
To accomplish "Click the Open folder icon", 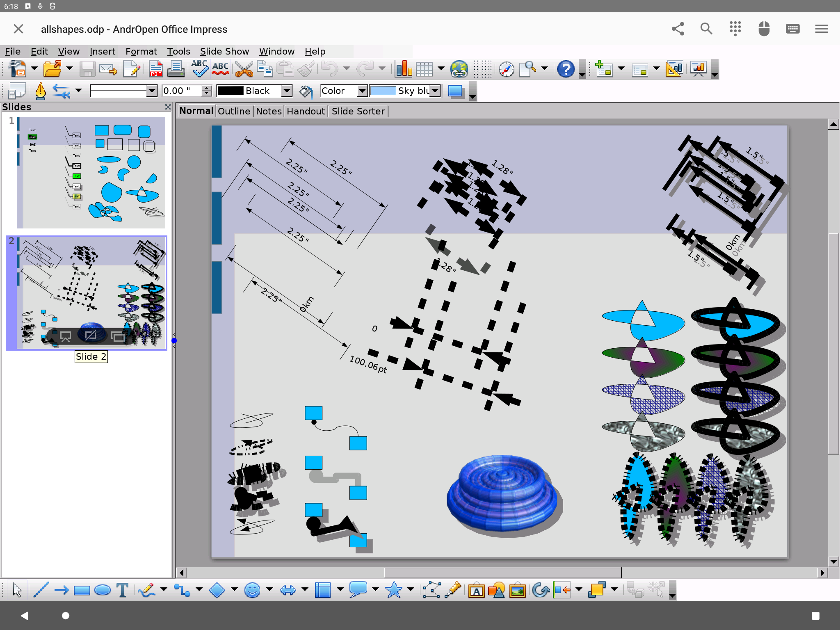I will pos(52,69).
